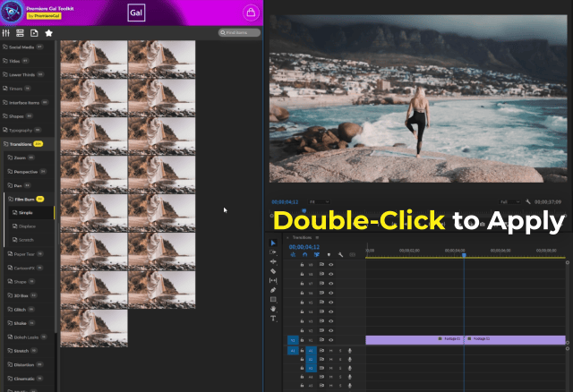573x392 pixels.
Task: Select the Scratch film burn item
Action: (31, 240)
